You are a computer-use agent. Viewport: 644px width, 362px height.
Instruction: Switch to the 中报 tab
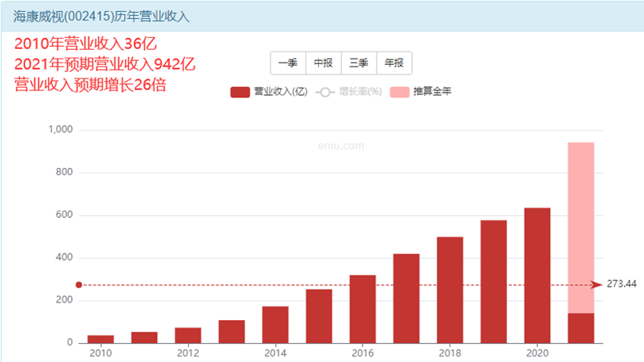[x=324, y=63]
